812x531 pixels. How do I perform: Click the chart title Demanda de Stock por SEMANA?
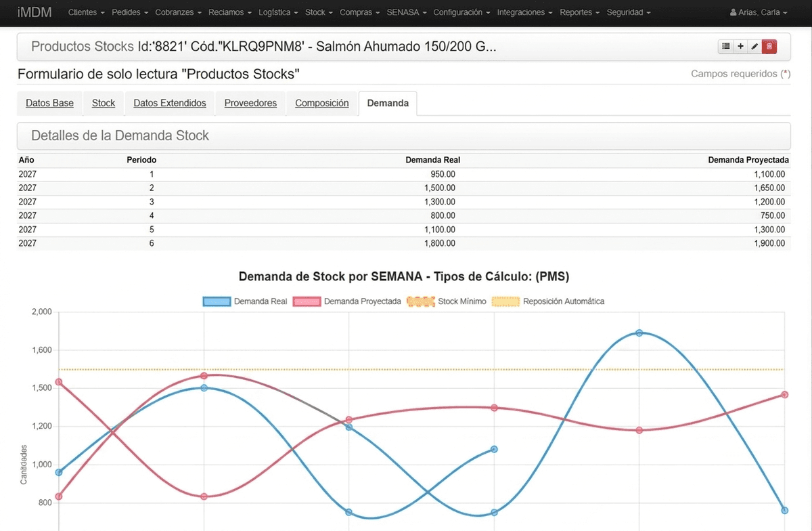click(404, 276)
